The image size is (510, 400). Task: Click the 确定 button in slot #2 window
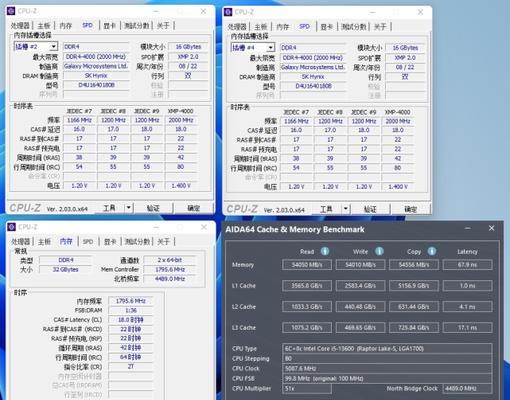pyautogui.click(x=194, y=208)
